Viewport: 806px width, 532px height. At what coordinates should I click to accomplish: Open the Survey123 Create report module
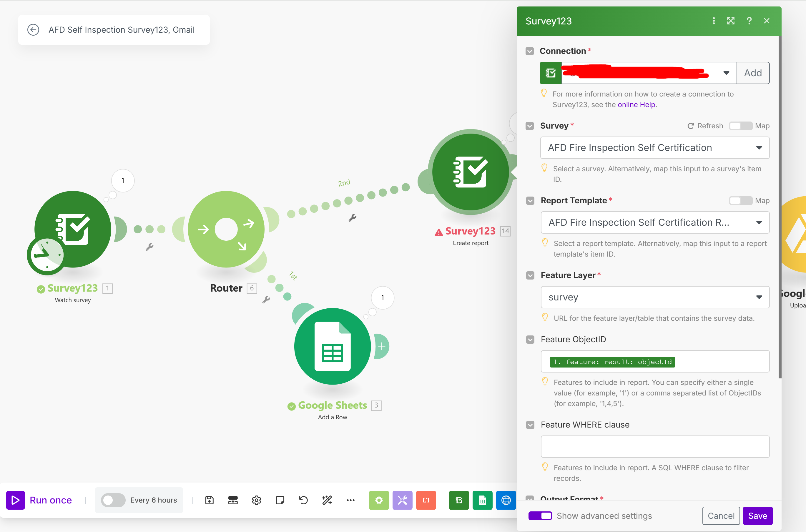tap(470, 172)
